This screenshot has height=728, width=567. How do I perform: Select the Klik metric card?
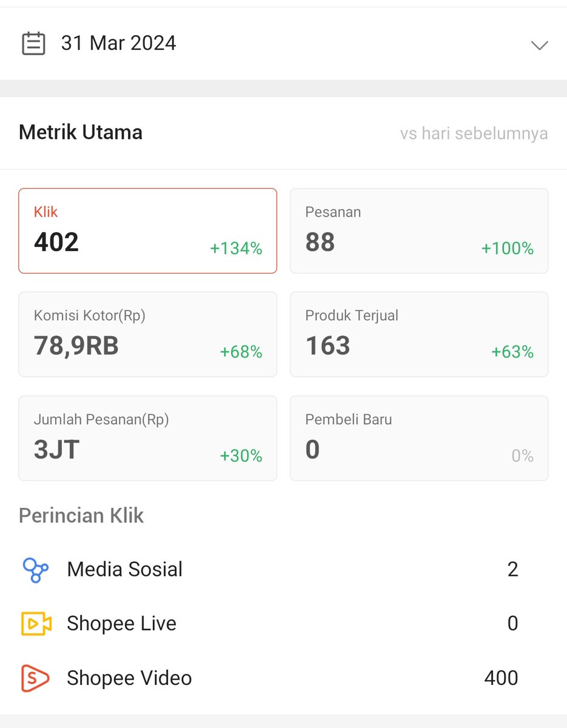tap(147, 231)
